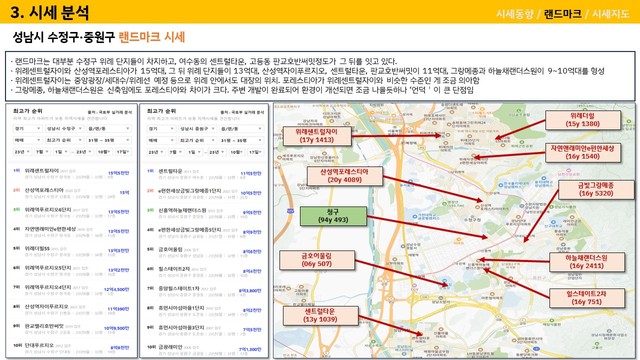Open 31평~35평 size dropdown in 중원구 panel

242,140
